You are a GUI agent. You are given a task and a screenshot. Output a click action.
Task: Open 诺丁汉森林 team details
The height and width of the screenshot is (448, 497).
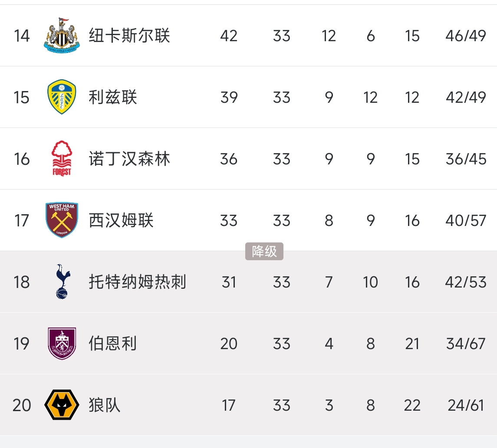129,159
